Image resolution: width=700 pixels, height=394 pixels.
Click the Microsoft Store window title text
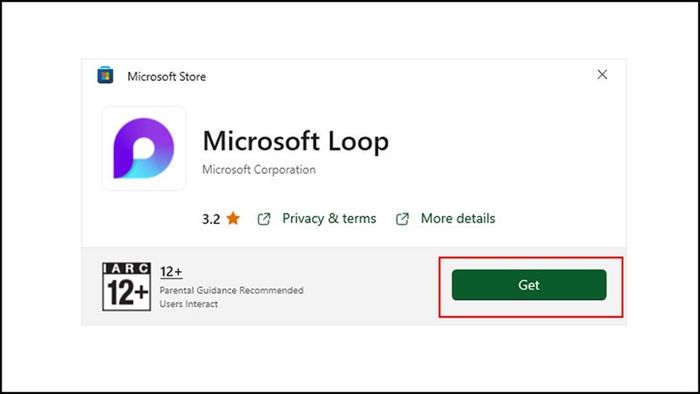pos(167,76)
